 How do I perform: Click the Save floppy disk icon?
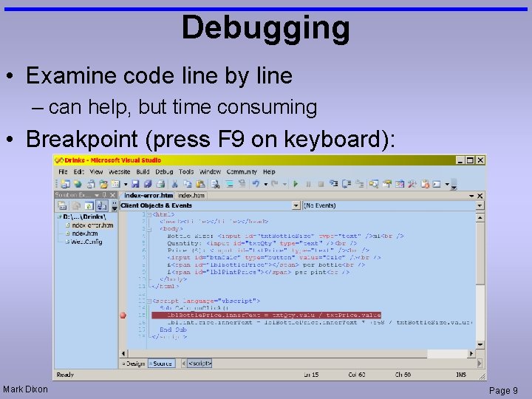click(x=135, y=184)
